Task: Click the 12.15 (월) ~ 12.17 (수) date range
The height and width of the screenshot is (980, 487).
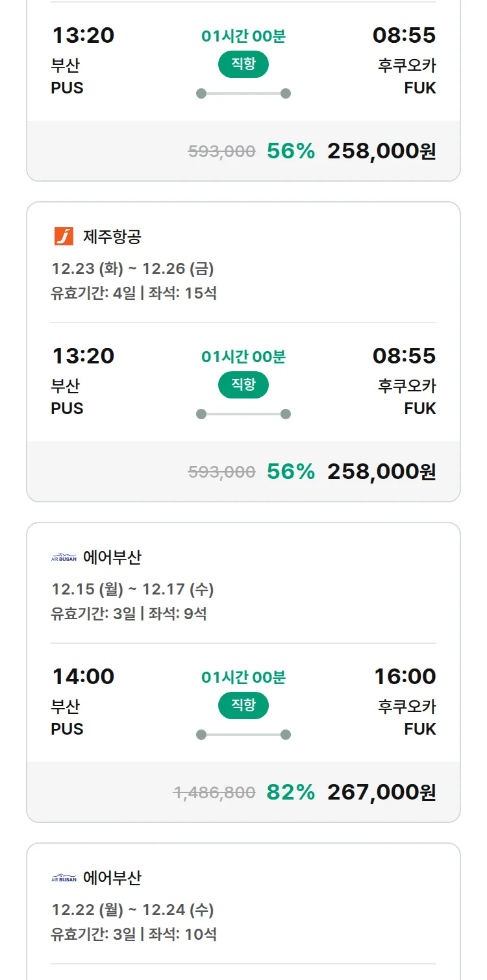Action: [x=132, y=589]
